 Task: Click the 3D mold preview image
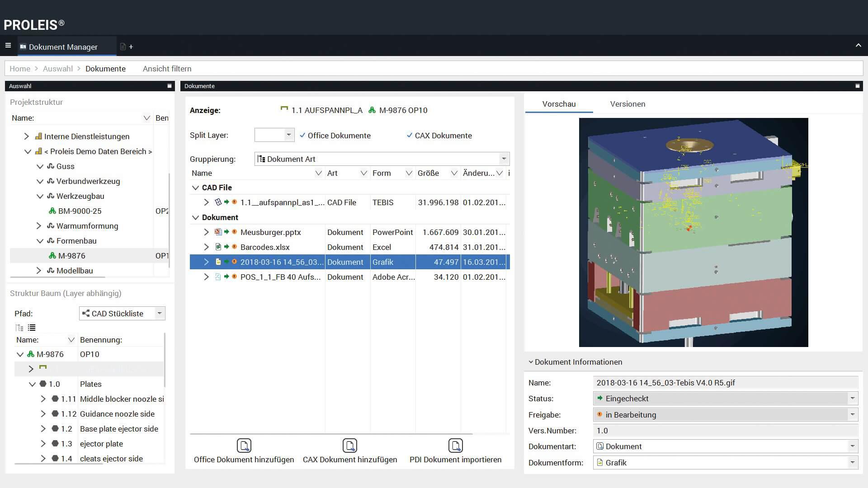tap(693, 232)
